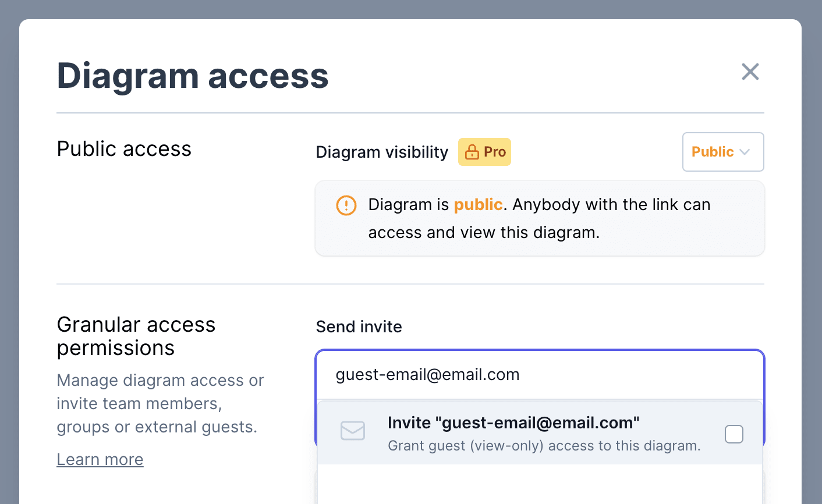822x504 pixels.
Task: Click the "Granular access permissions" heading
Action: (x=136, y=336)
